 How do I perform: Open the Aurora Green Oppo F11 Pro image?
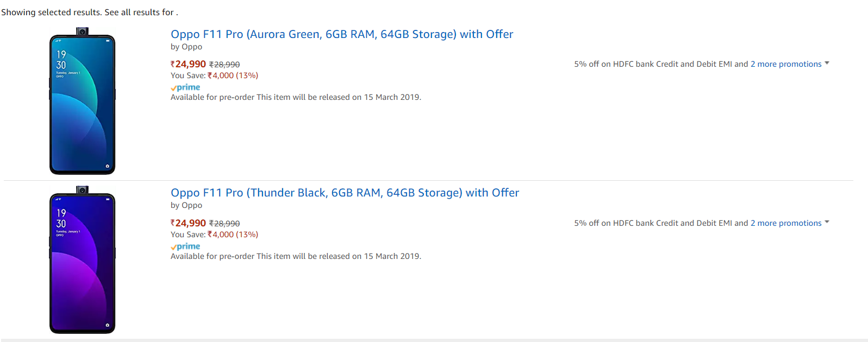pos(82,102)
